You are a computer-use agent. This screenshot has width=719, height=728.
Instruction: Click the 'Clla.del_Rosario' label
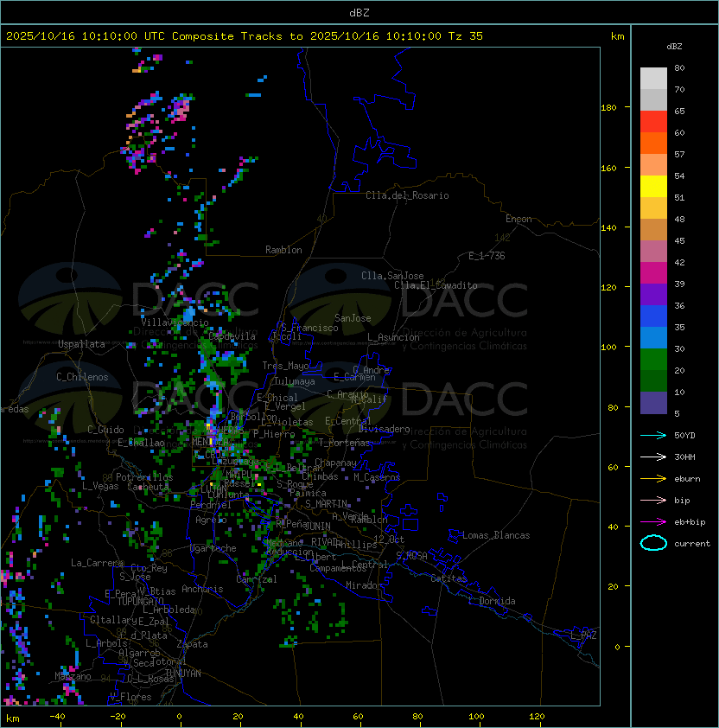pos(407,195)
